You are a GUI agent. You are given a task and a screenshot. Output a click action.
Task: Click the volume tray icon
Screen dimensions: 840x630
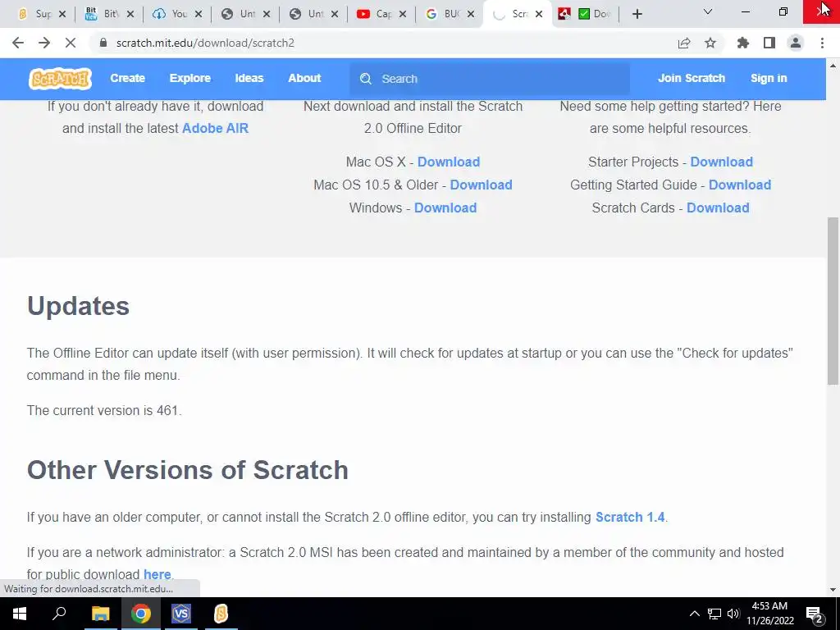click(733, 614)
